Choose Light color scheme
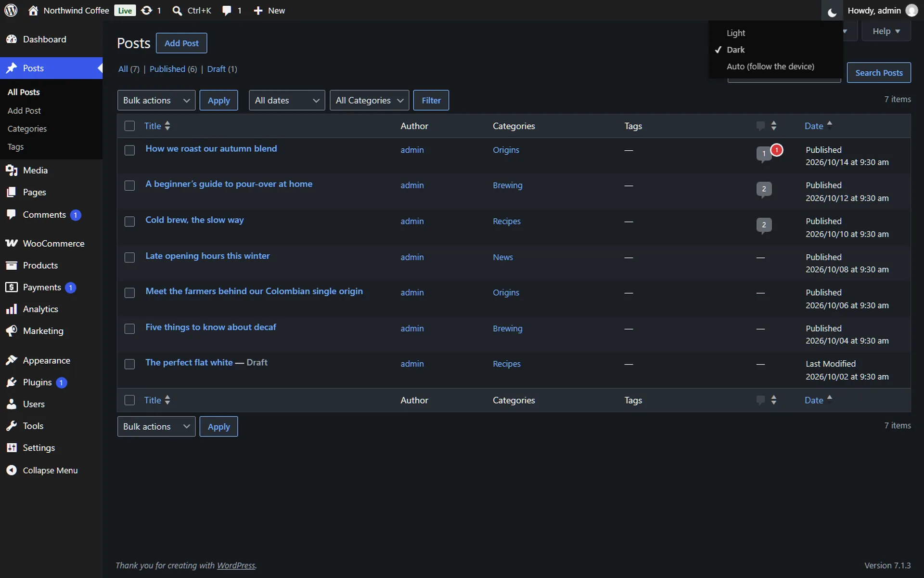Viewport: 924px width, 578px height. [736, 33]
